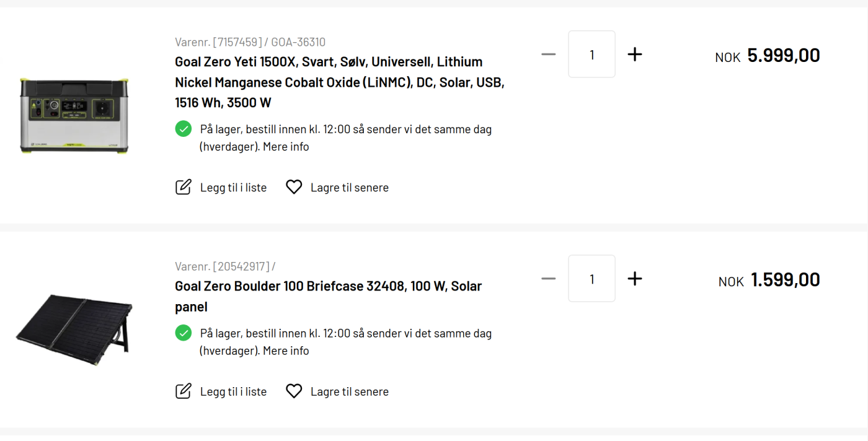Decrease quantity of Boulder 100 Briefcase panel

point(548,279)
